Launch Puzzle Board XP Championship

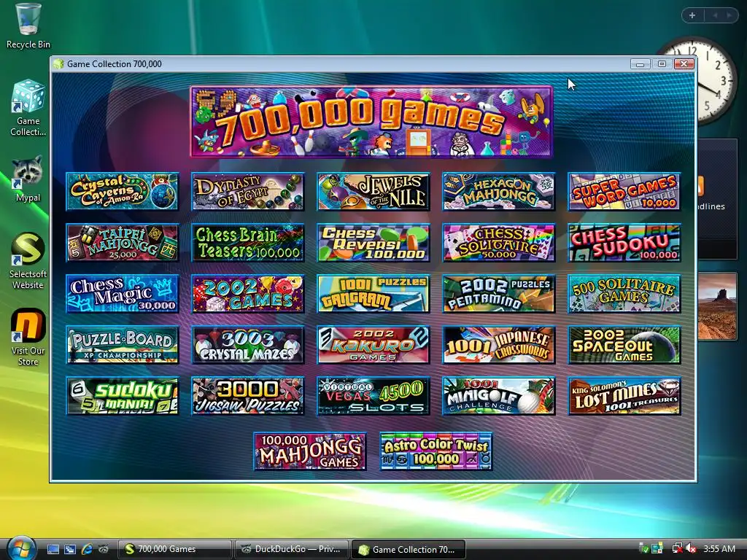(123, 345)
